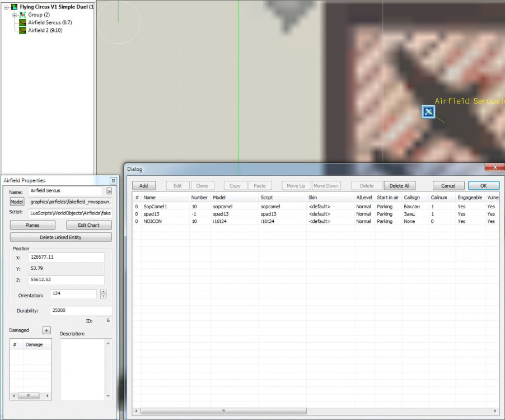Click the Engageable column header
This screenshot has height=420, width=505.
(x=470, y=198)
